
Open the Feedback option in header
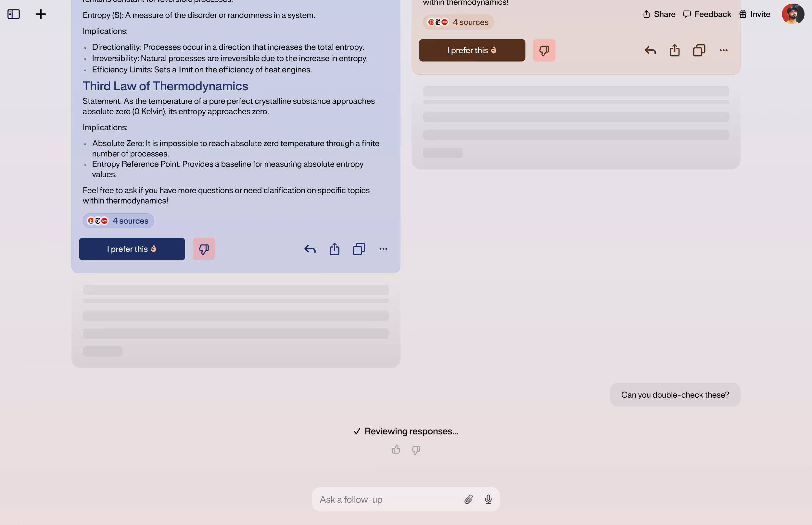(x=707, y=14)
